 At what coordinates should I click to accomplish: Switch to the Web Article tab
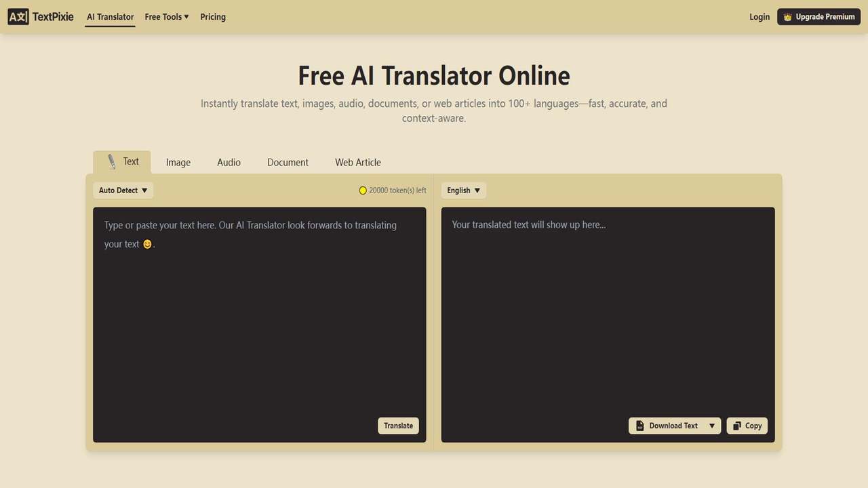358,163
